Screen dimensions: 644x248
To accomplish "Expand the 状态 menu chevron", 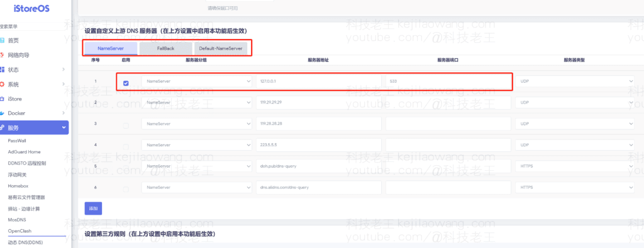I will [64, 69].
